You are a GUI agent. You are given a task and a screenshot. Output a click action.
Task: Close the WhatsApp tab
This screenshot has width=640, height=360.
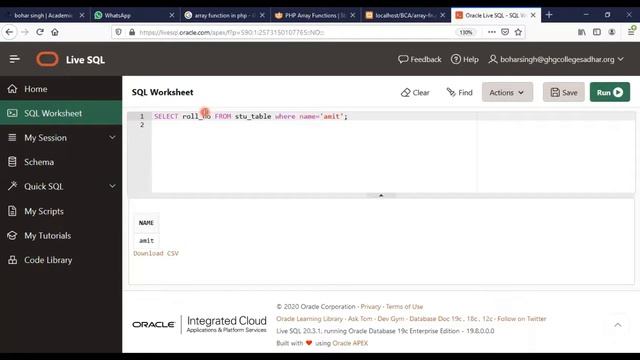(x=172, y=15)
